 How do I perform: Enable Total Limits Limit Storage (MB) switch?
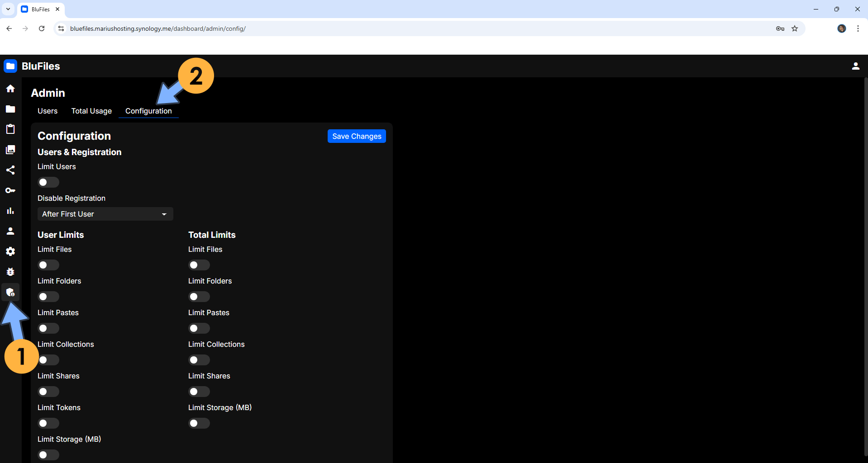(199, 423)
